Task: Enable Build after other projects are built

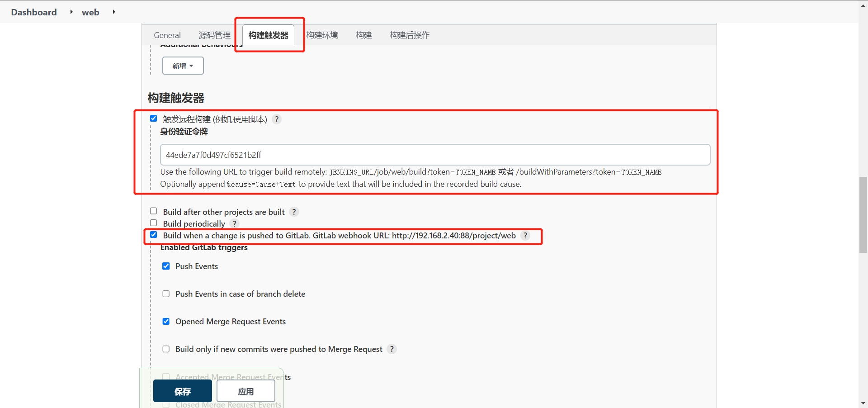Action: click(x=154, y=211)
